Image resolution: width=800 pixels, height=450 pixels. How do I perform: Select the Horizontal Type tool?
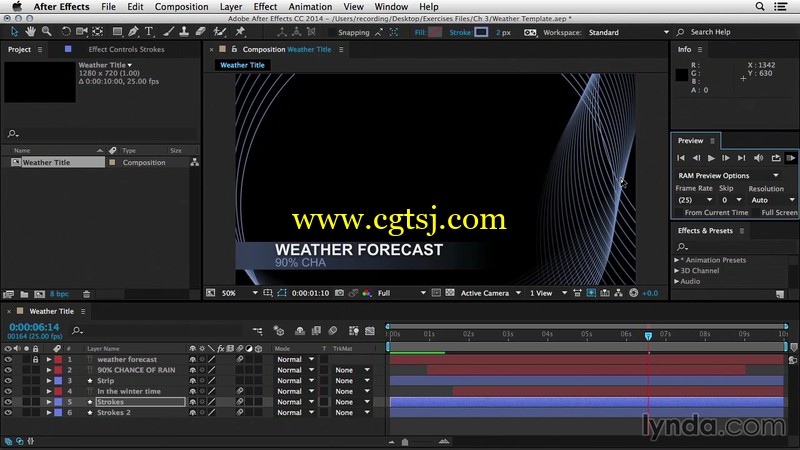click(149, 32)
